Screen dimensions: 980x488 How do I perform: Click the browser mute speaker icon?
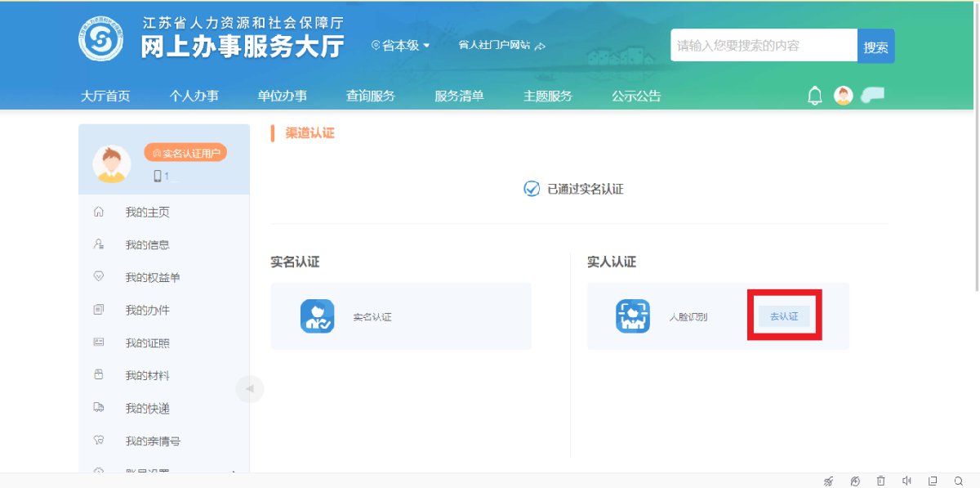click(906, 481)
